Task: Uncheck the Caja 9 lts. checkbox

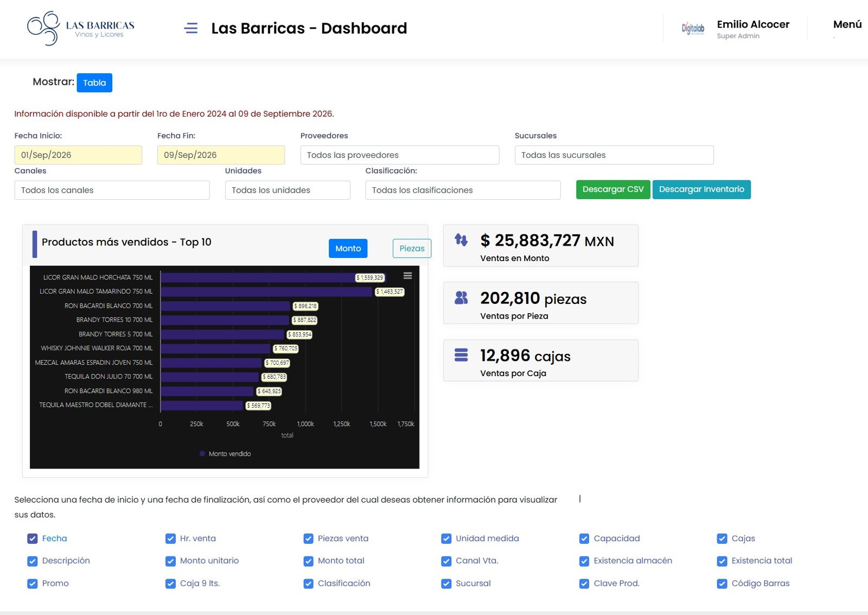Action: 170,584
